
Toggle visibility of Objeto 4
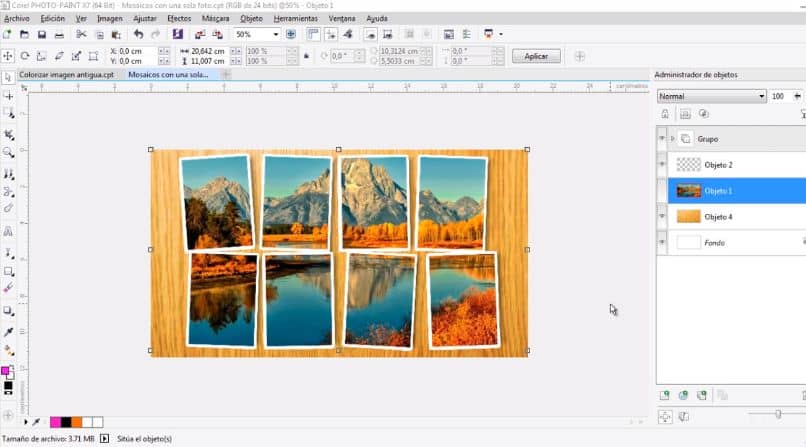click(x=662, y=216)
